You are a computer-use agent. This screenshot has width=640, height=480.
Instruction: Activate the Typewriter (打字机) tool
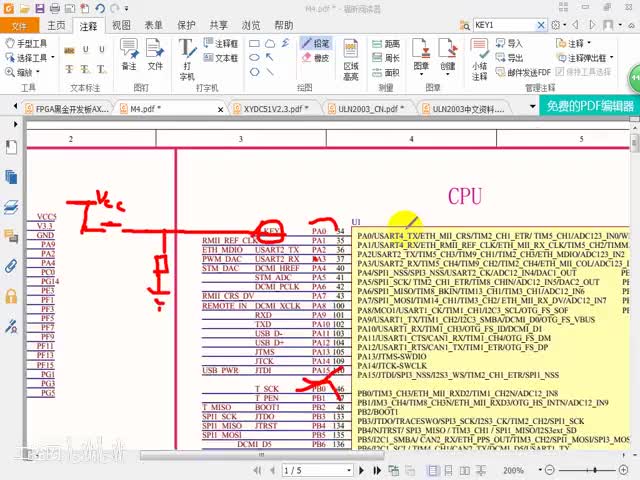187,59
